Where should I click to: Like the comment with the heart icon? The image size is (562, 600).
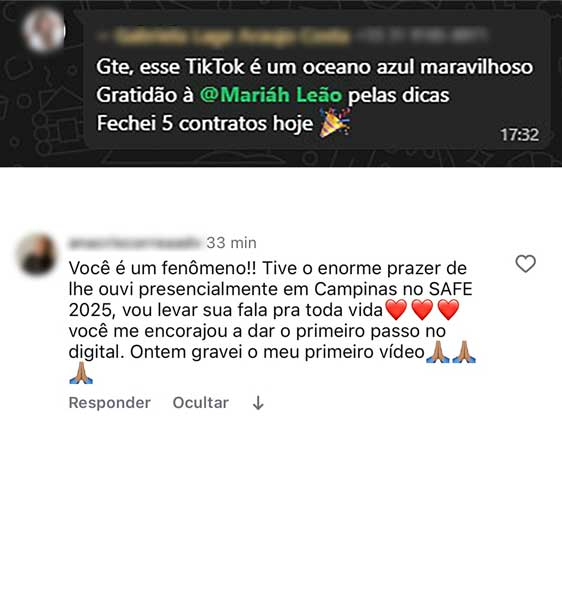point(525,264)
